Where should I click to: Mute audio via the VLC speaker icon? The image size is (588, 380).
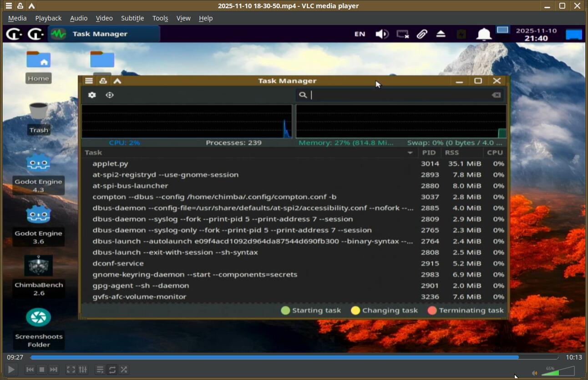(534, 373)
